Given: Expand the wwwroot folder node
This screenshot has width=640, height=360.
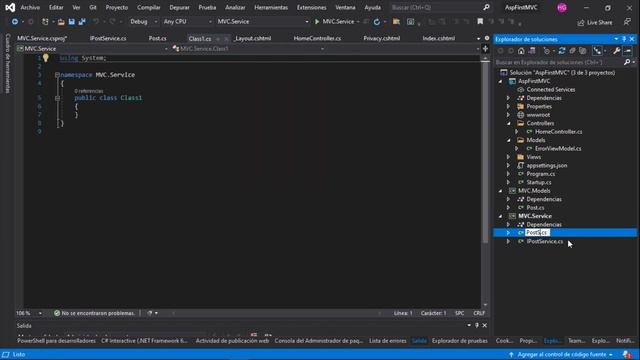Looking at the screenshot, I should (x=509, y=115).
